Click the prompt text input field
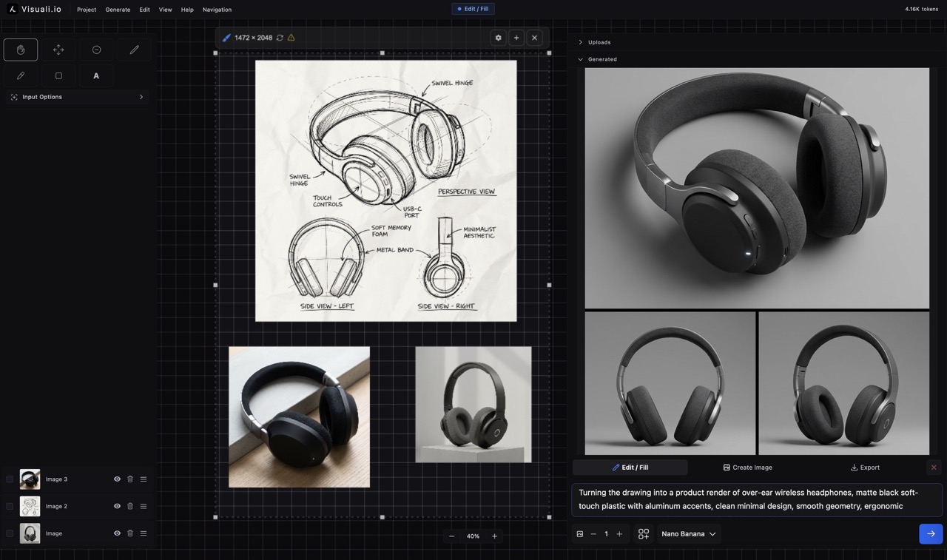This screenshot has height=560, width=947. (756, 499)
